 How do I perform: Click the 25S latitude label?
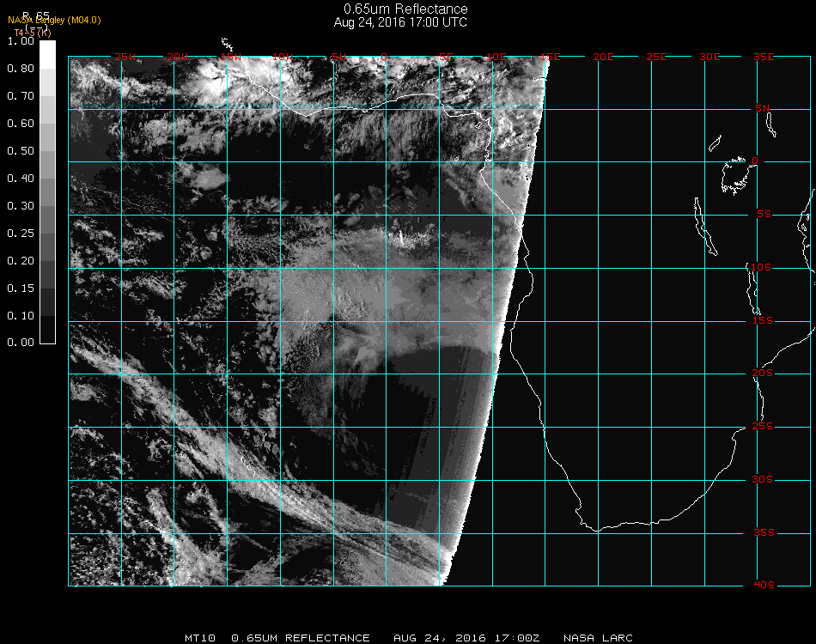[x=763, y=427]
